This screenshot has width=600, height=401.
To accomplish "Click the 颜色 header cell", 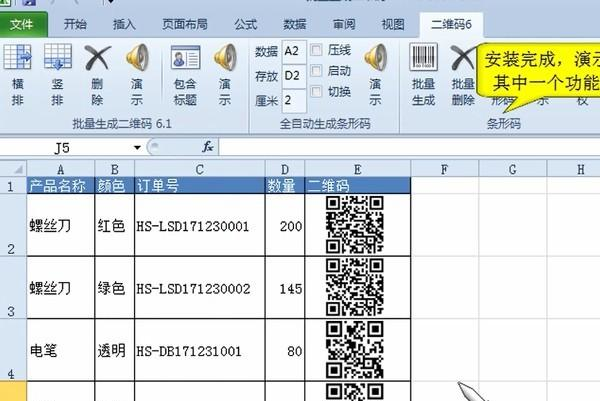I will point(114,186).
